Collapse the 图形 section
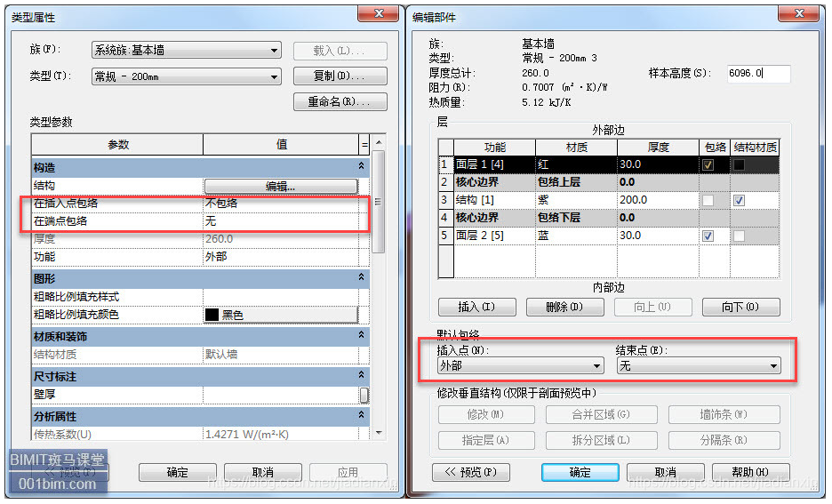832x504 pixels. click(x=362, y=277)
